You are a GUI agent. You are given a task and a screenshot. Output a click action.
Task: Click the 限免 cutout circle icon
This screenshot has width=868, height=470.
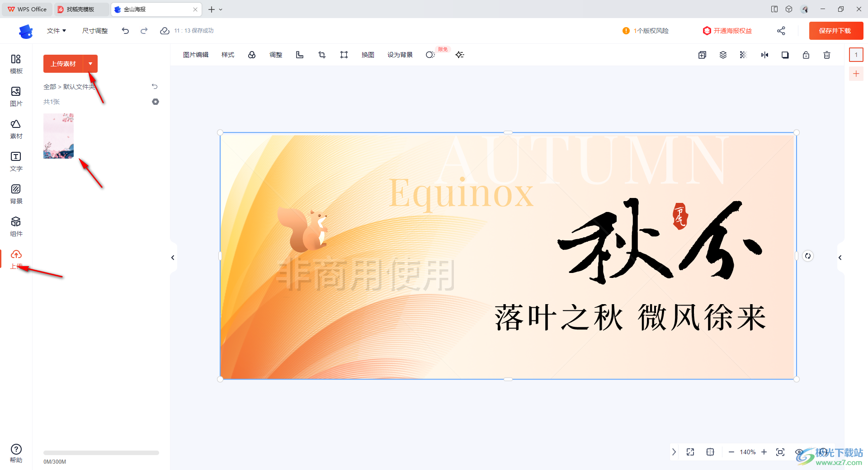point(430,55)
